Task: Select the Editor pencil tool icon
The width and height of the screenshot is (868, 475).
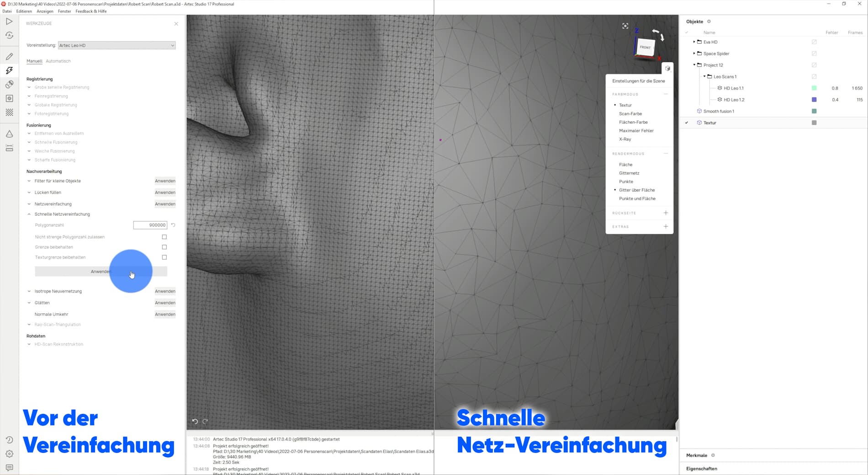Action: [x=9, y=56]
